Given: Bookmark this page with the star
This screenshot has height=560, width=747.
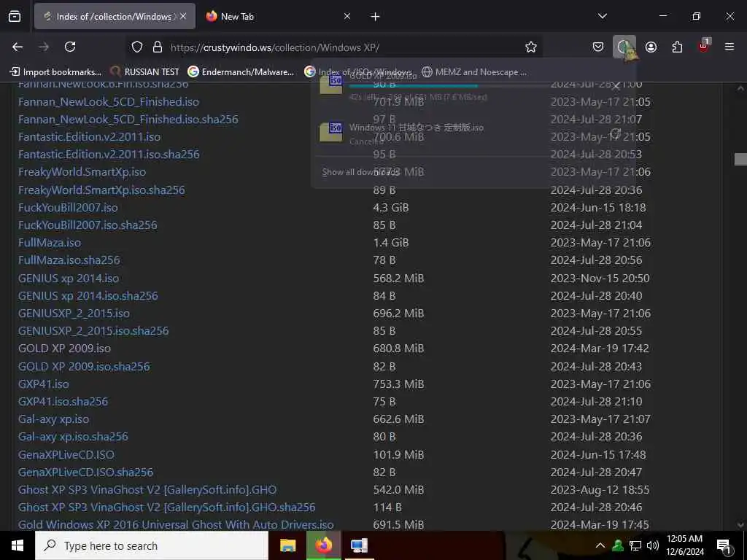Looking at the screenshot, I should [x=531, y=47].
